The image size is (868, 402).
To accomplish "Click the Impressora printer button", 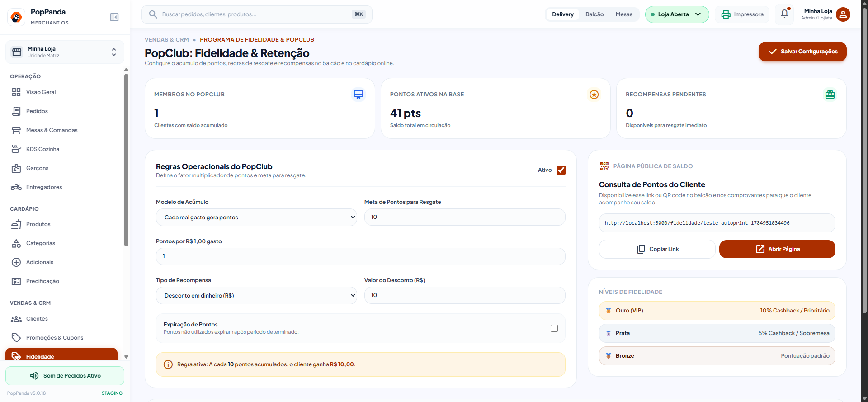I will coord(742,14).
